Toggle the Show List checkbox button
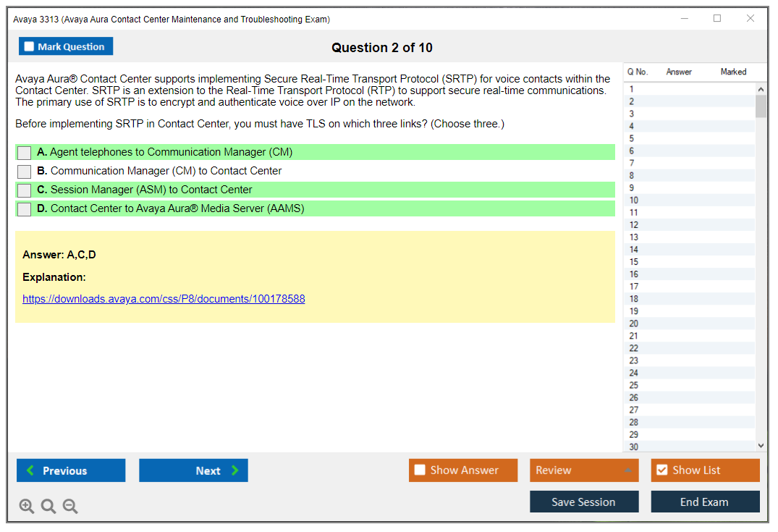The image size is (778, 532). pyautogui.click(x=661, y=470)
